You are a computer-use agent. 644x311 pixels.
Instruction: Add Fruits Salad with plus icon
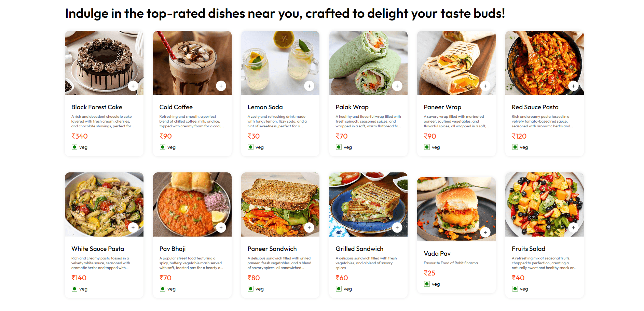[573, 228]
